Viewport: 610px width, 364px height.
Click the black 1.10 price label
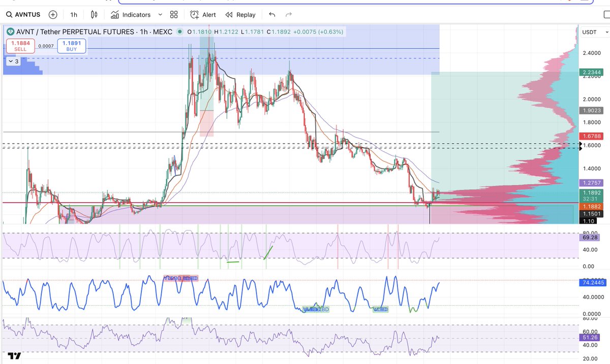point(588,221)
